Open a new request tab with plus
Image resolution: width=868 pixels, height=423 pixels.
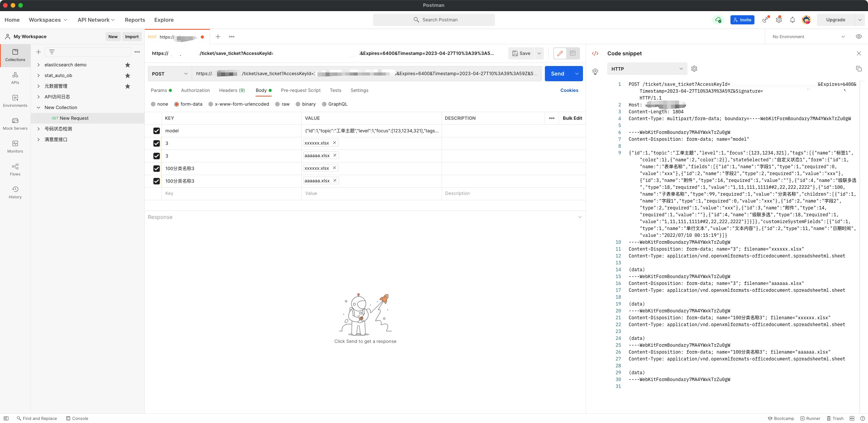[218, 37]
